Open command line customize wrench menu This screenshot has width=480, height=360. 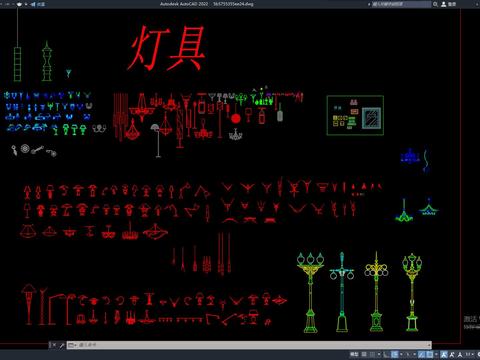pyautogui.click(x=62, y=345)
